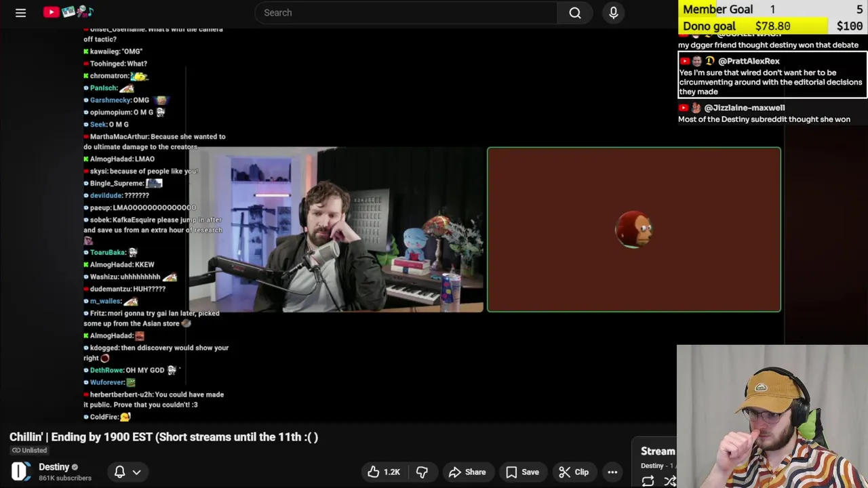The height and width of the screenshot is (488, 868).
Task: Click the Member Goal bar
Action: pyautogui.click(x=773, y=9)
